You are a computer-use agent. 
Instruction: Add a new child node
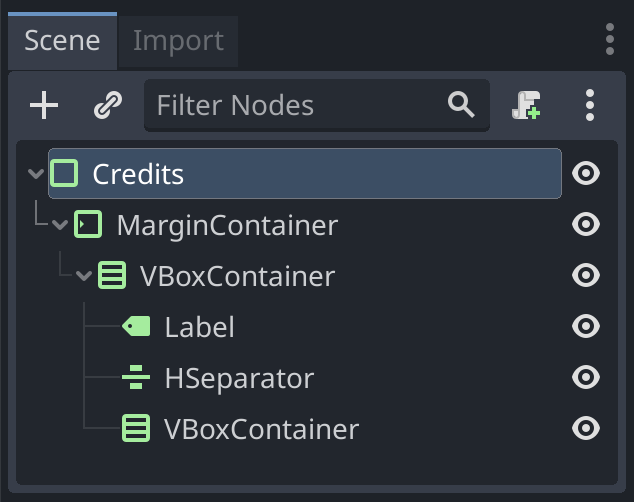(x=44, y=105)
